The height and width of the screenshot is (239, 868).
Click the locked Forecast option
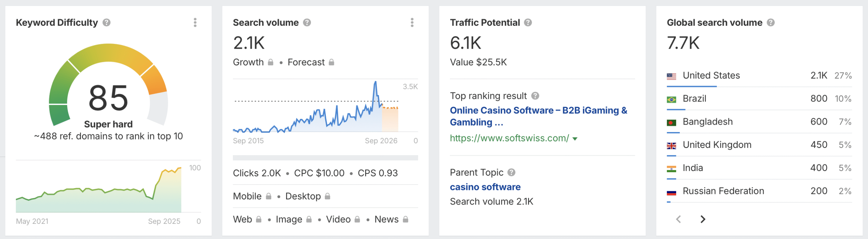pyautogui.click(x=311, y=62)
